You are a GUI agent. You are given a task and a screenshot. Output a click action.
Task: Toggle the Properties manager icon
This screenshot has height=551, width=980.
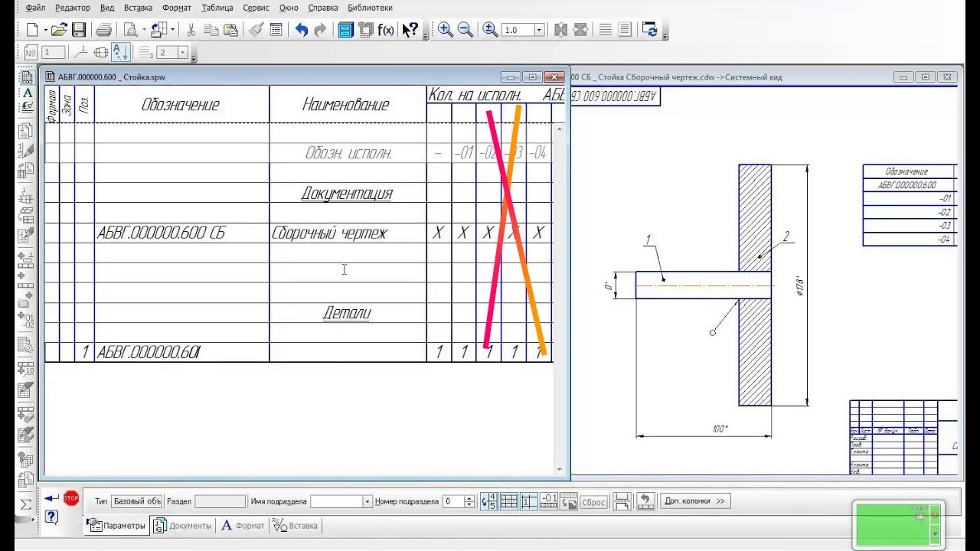pyautogui.click(x=345, y=30)
